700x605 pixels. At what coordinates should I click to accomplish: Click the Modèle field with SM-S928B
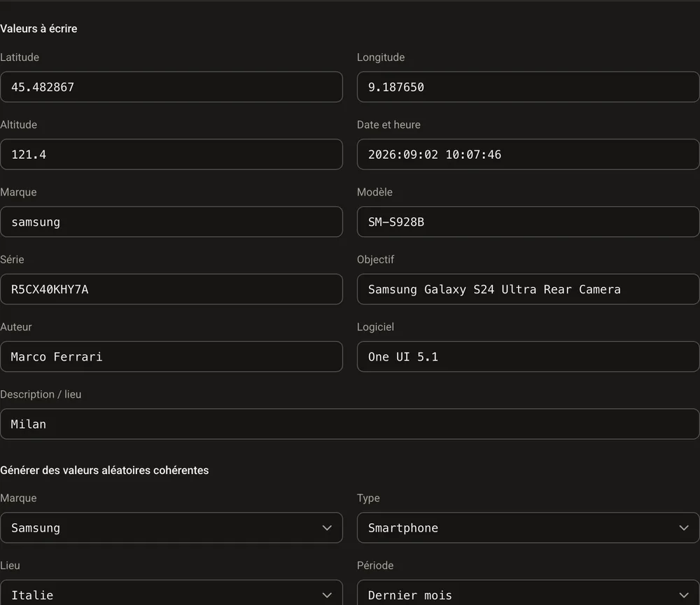[528, 222]
